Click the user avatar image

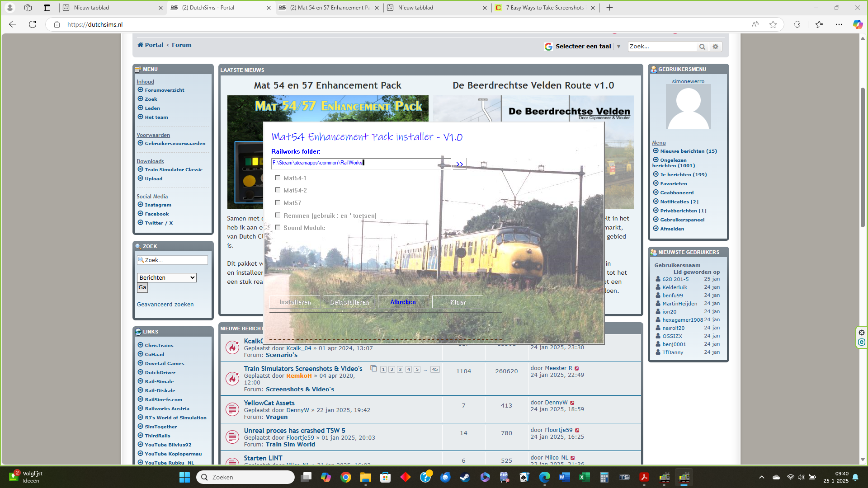[688, 107]
